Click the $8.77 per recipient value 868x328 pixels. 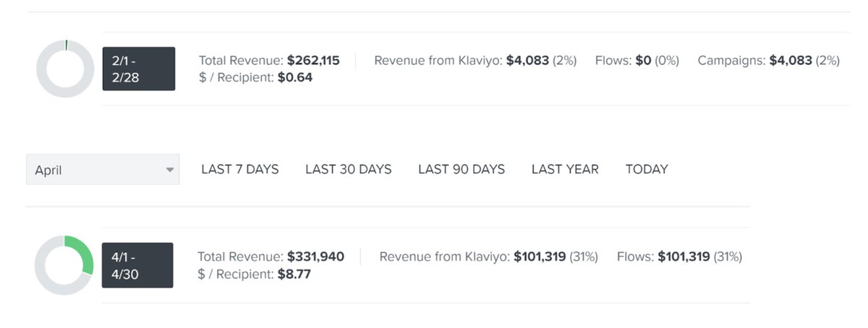(x=294, y=275)
